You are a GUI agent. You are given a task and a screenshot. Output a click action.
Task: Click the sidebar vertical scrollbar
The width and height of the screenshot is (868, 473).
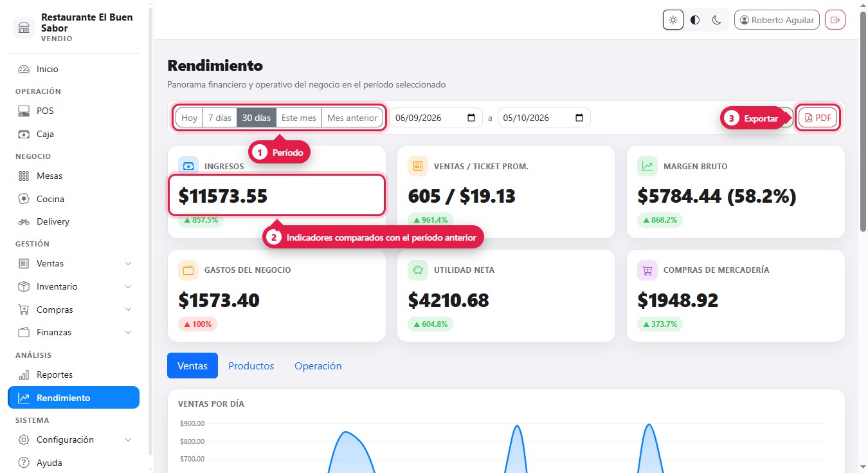(150, 232)
